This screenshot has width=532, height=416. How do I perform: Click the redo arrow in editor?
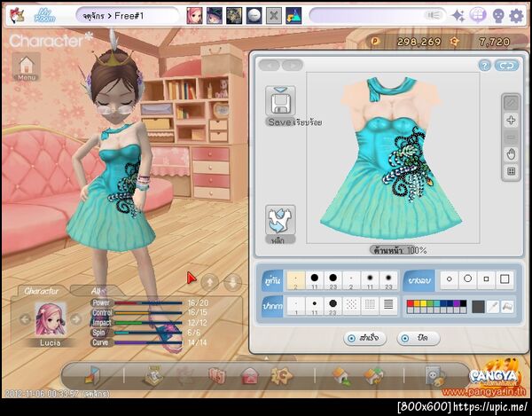tap(292, 65)
